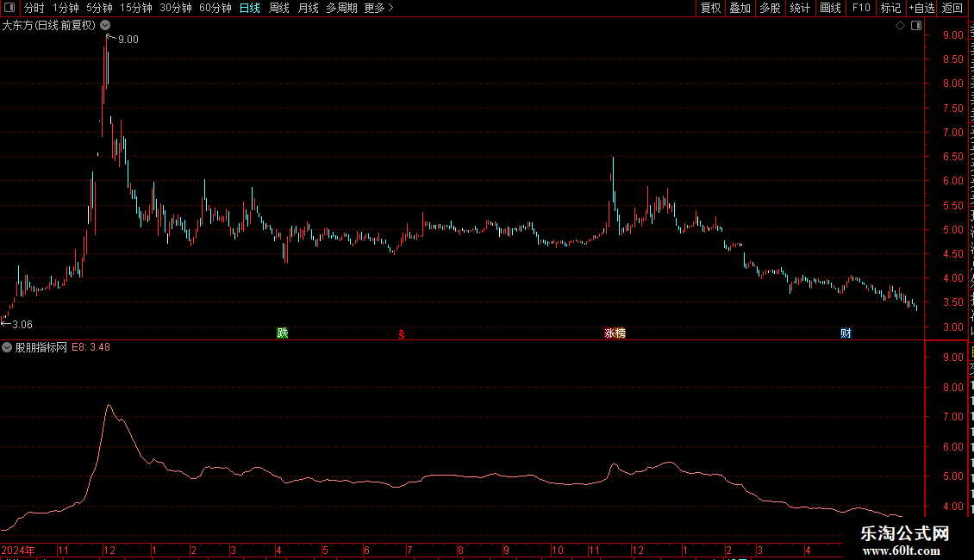Click the E8: 3.48 indicator value
The width and height of the screenshot is (974, 560).
click(91, 348)
